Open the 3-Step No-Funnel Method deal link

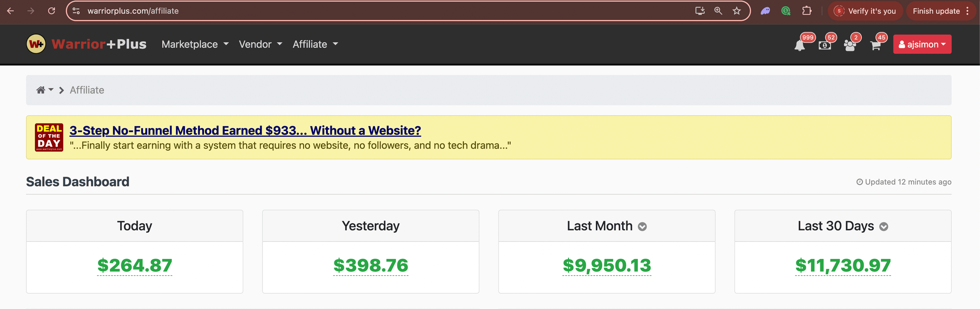point(245,131)
